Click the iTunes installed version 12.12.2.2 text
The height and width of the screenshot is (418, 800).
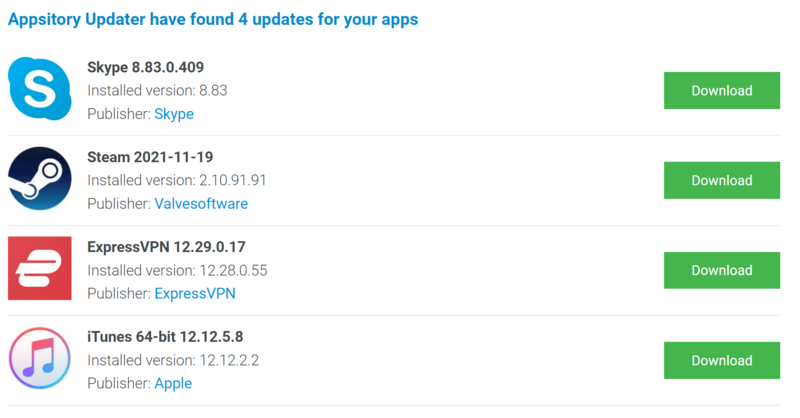(173, 360)
